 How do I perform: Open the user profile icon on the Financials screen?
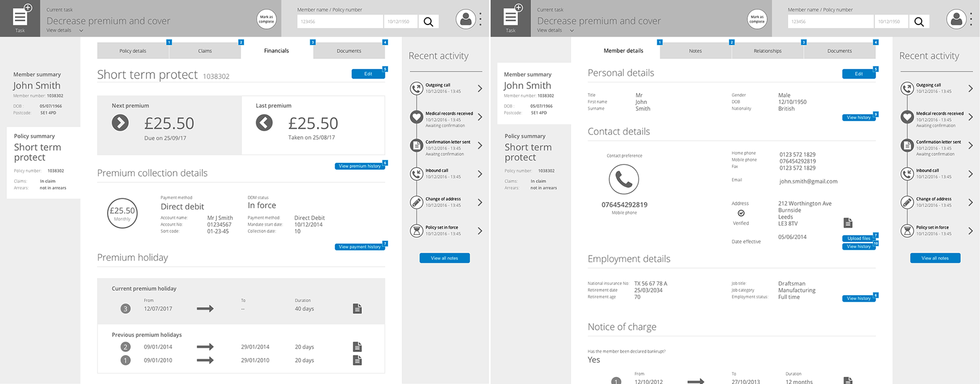point(465,19)
